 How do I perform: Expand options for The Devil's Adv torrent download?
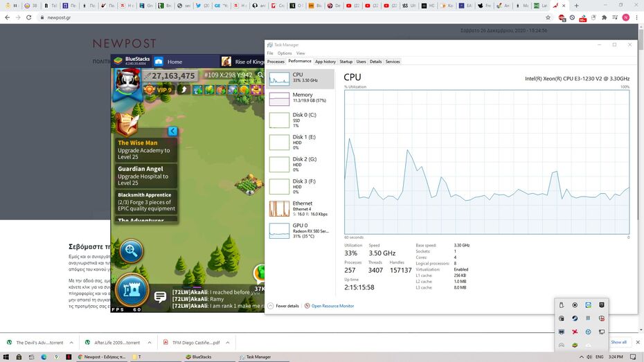click(71, 343)
